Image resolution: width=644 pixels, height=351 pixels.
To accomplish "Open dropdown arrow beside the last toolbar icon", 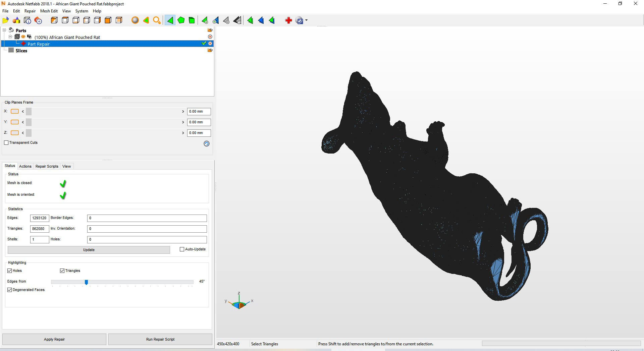I will [x=306, y=20].
